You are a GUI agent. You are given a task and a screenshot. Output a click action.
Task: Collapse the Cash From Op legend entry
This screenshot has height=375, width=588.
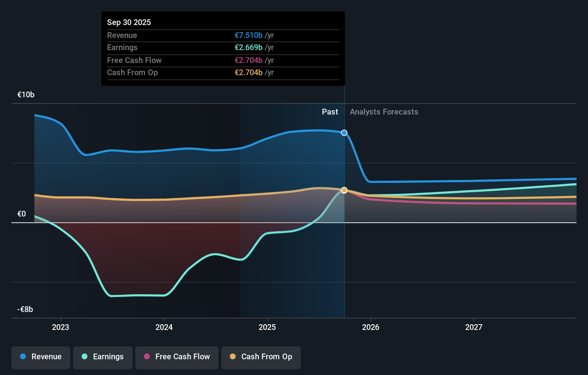(261, 357)
